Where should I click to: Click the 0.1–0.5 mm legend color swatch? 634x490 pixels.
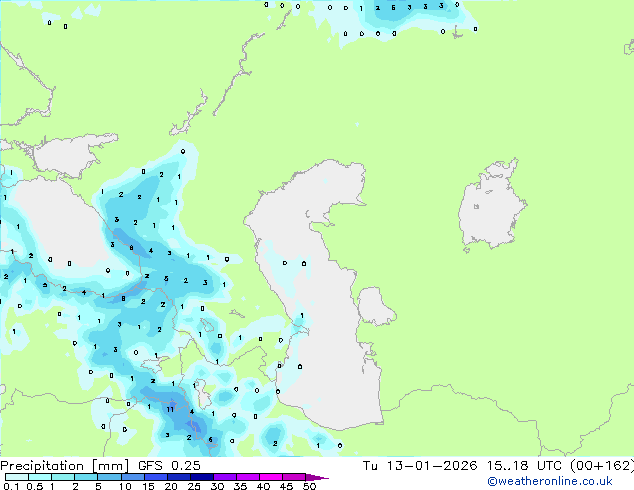[17, 477]
